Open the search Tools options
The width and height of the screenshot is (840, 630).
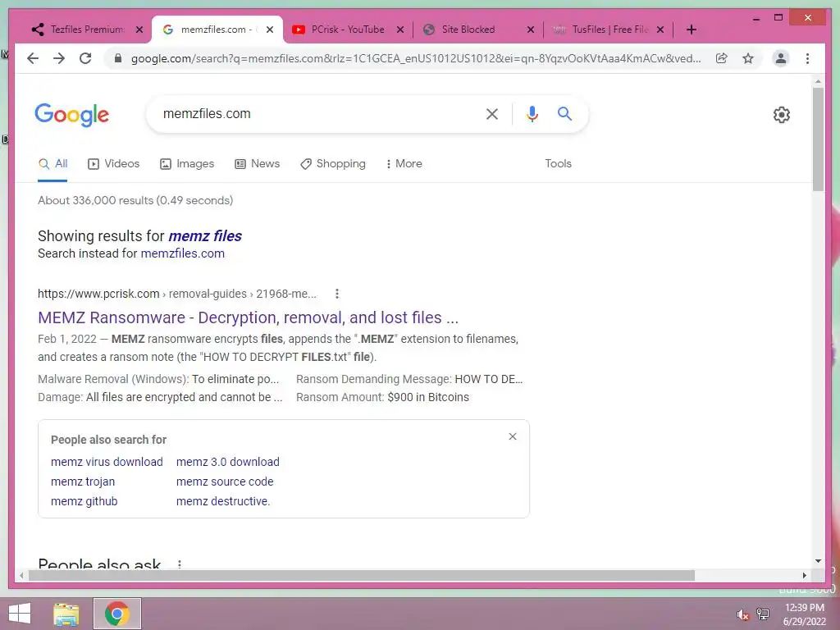558,164
